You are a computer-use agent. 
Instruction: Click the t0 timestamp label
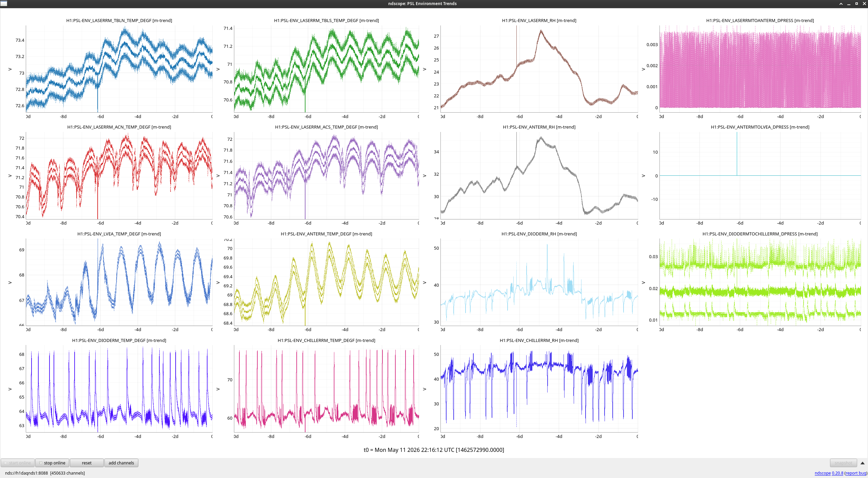[x=434, y=450]
